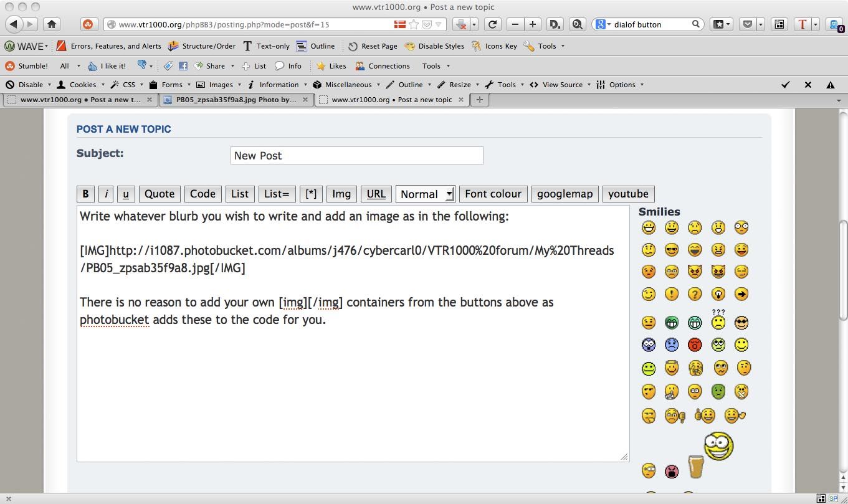The image size is (848, 504).
Task: Click the checkmark icon on Web Developer toolbar
Action: coord(786,85)
